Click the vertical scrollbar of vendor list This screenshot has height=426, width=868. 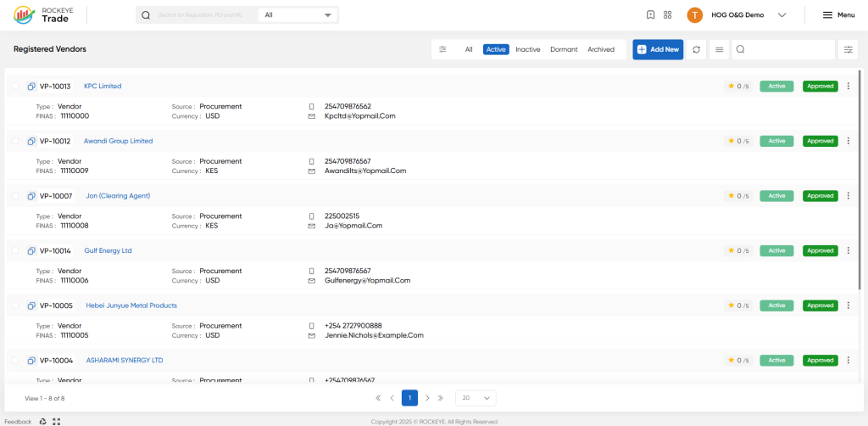(860, 180)
